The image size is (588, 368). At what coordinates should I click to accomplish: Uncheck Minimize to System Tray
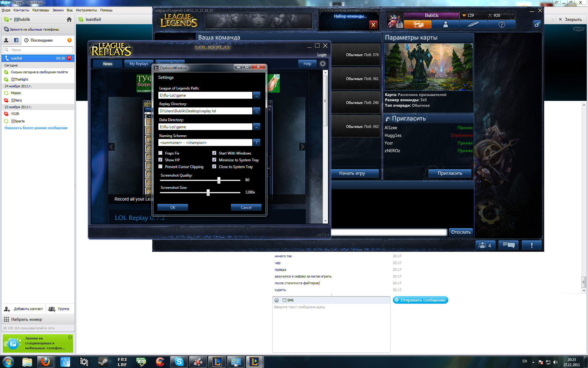(214, 160)
